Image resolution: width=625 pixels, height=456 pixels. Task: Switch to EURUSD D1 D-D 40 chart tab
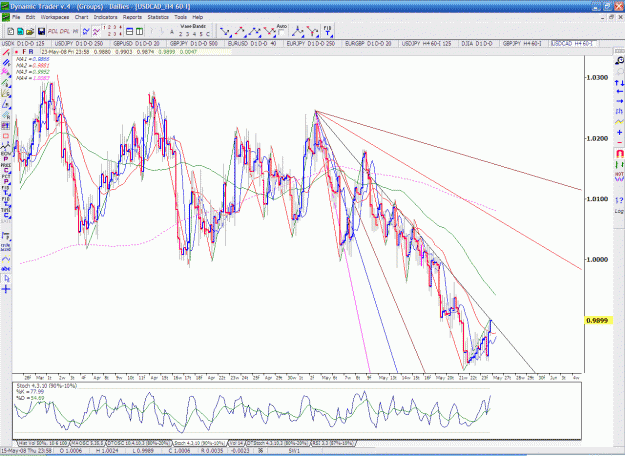tap(252, 43)
